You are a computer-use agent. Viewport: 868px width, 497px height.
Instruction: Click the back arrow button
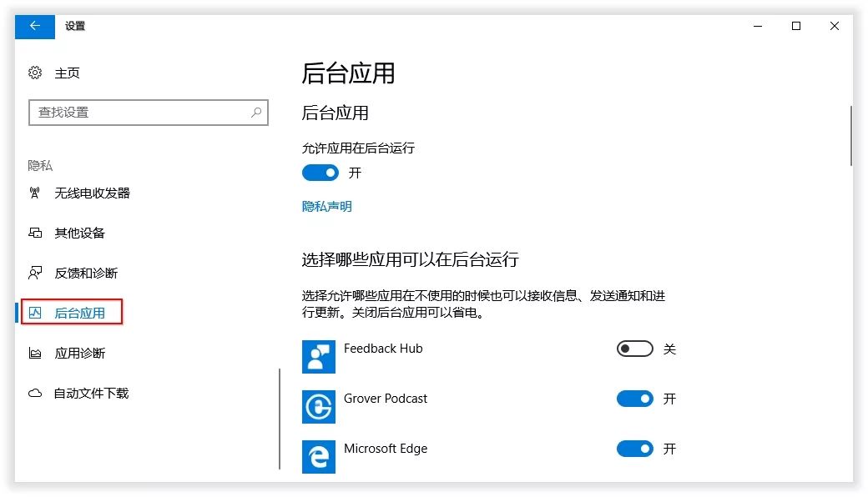click(x=35, y=26)
